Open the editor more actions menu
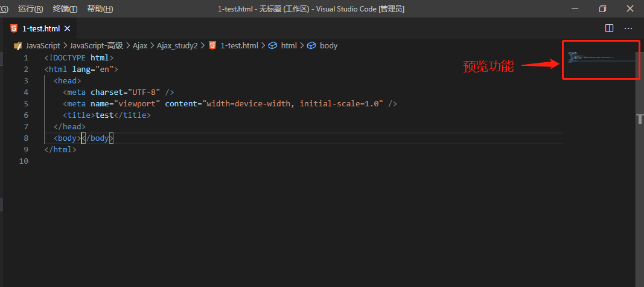644x287 pixels. pyautogui.click(x=628, y=28)
